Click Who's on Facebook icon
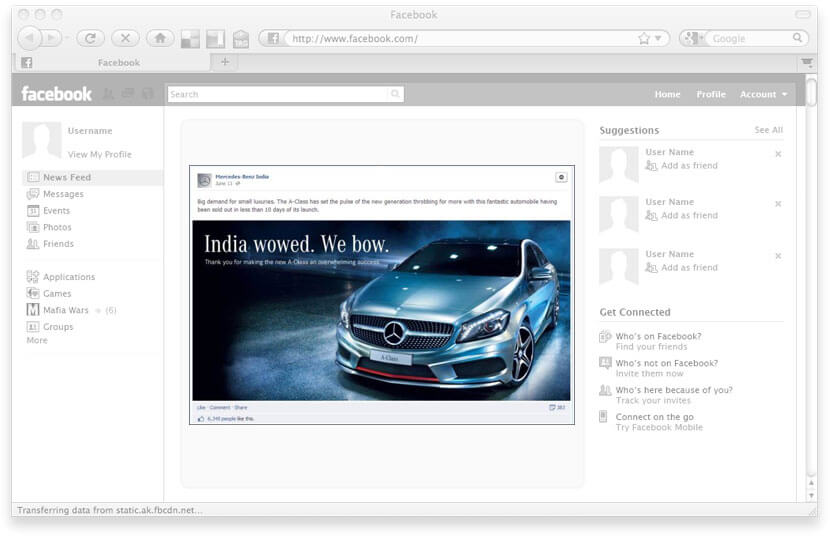 click(605, 336)
